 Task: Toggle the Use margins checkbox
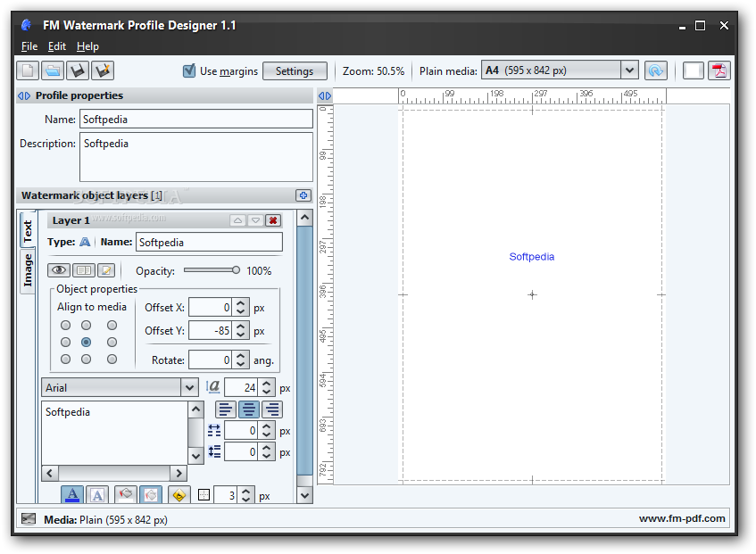point(189,70)
